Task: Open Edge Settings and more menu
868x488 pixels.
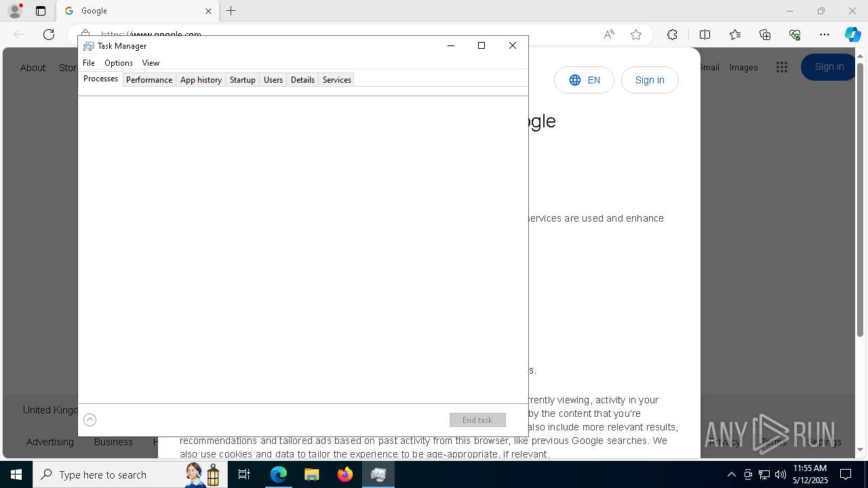Action: [825, 35]
